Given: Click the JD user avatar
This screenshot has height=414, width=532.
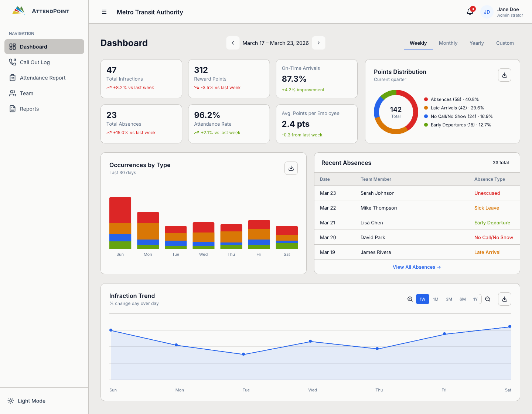Looking at the screenshot, I should pyautogui.click(x=487, y=12).
